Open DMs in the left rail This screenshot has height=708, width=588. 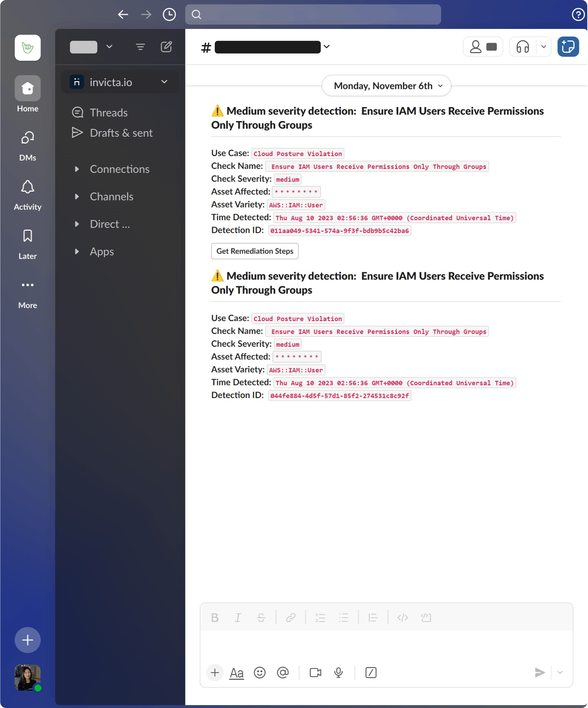coord(27,146)
